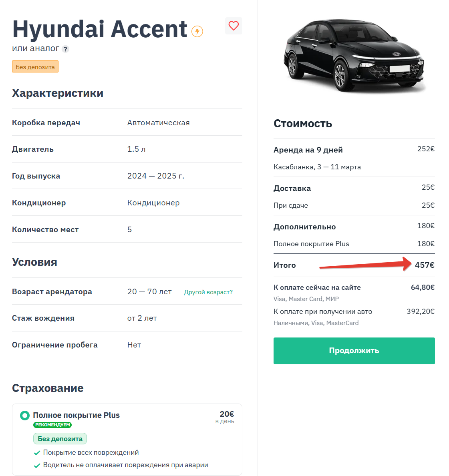Click the 'Аренда на 9 дней' row
This screenshot has height=476, width=449.
coord(308,150)
